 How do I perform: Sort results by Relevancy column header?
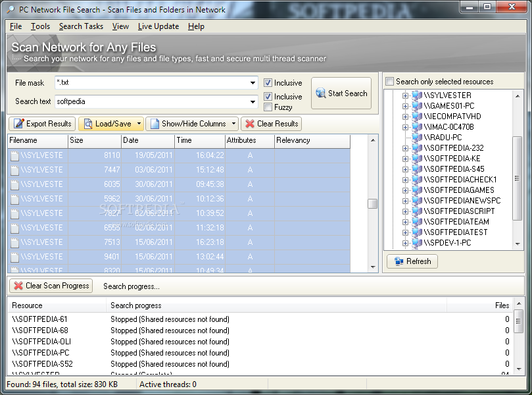click(x=312, y=141)
